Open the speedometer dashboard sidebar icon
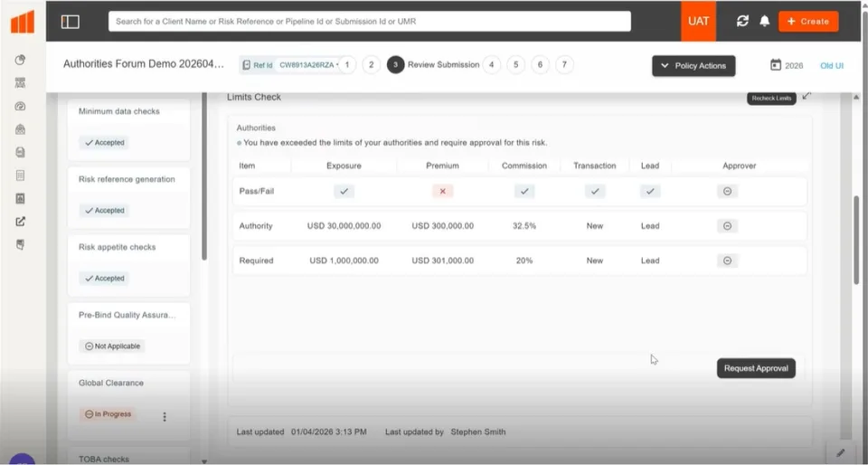Screen dimensions: 868x465 tap(21, 106)
